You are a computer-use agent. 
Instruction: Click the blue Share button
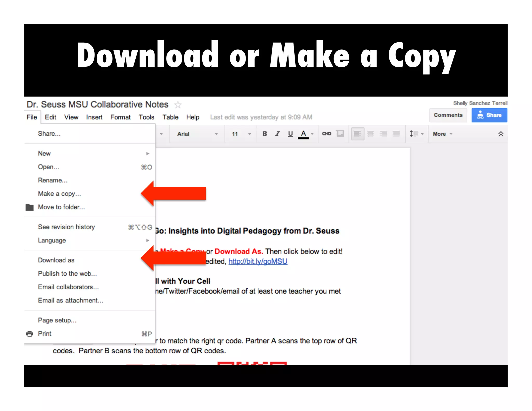click(x=489, y=115)
